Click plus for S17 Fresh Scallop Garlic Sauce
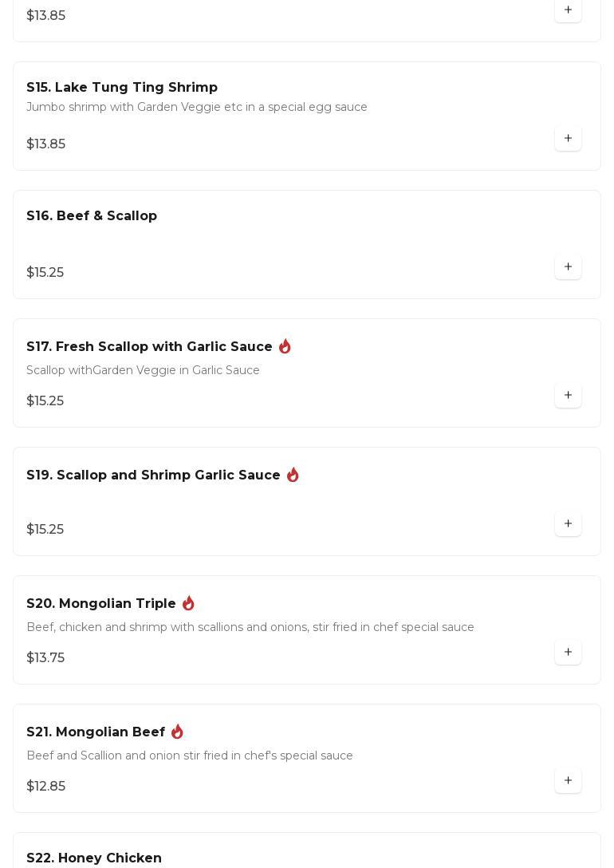 (568, 396)
